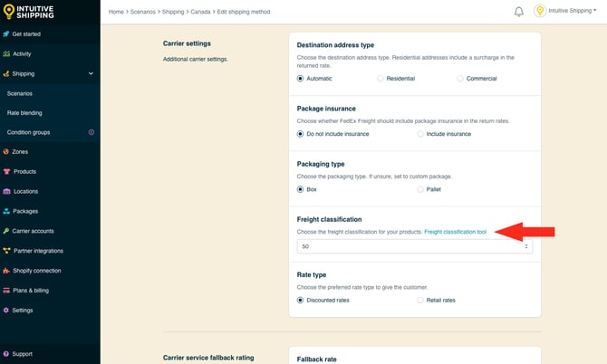Choose Do not include insurance

[x=300, y=134]
